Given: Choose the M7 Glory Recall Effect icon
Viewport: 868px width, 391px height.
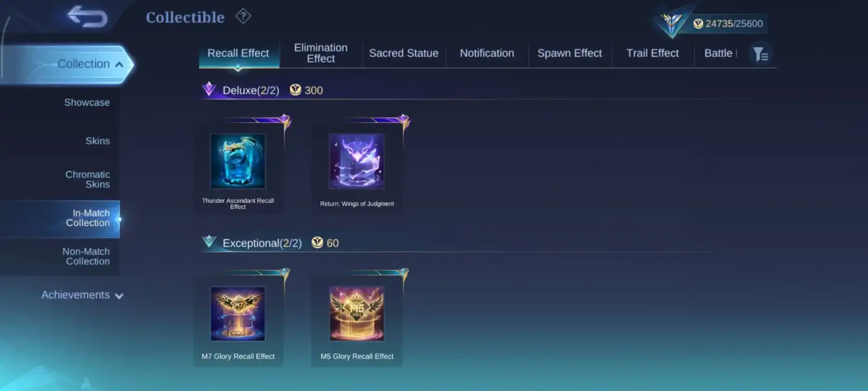Looking at the screenshot, I should click(x=238, y=314).
